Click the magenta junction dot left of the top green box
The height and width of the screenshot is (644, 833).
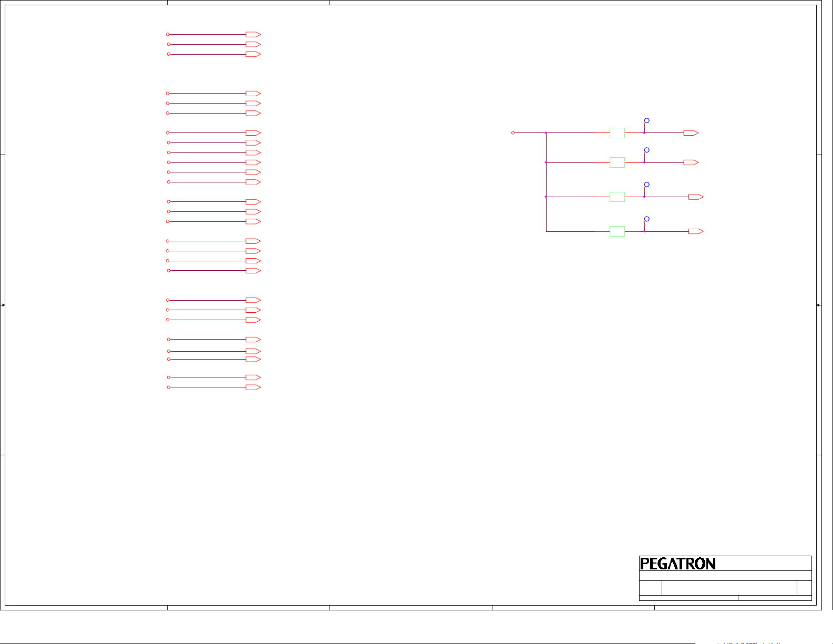pyautogui.click(x=546, y=133)
